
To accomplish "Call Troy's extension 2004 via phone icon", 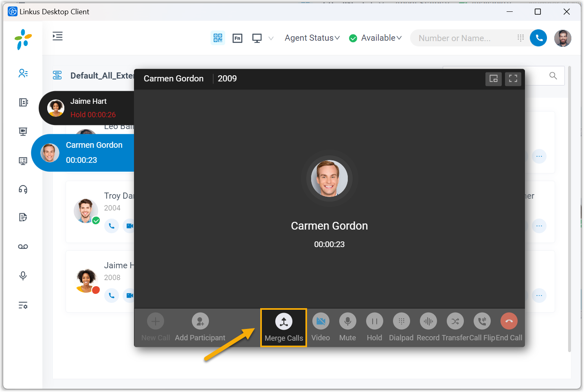I will click(112, 226).
